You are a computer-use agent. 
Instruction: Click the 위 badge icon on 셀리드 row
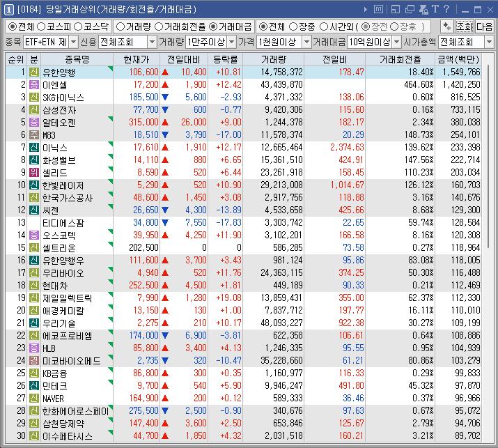pos(34,173)
